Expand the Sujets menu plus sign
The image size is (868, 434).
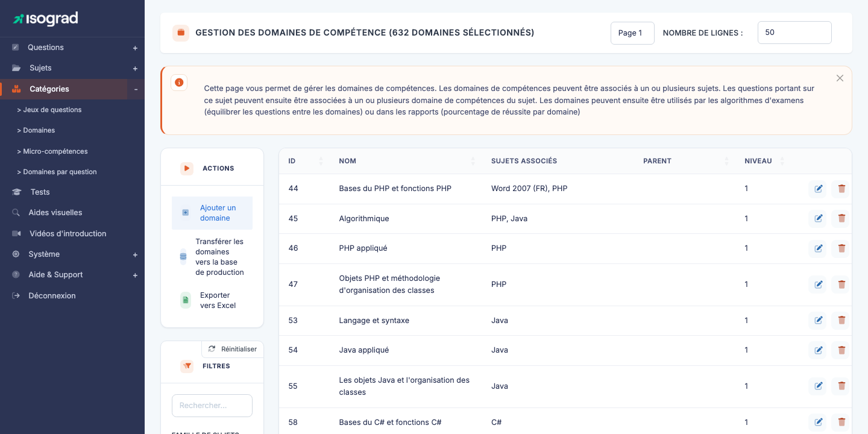(135, 69)
